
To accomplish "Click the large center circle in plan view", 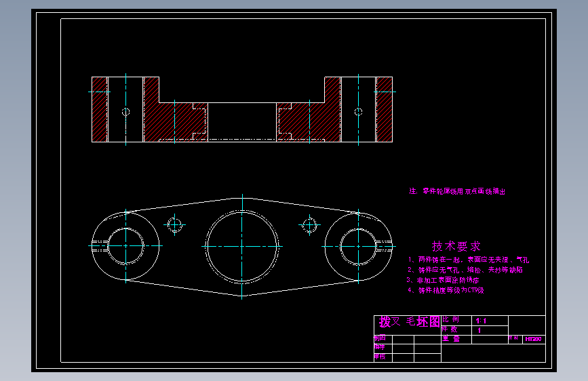I will 242,246.
